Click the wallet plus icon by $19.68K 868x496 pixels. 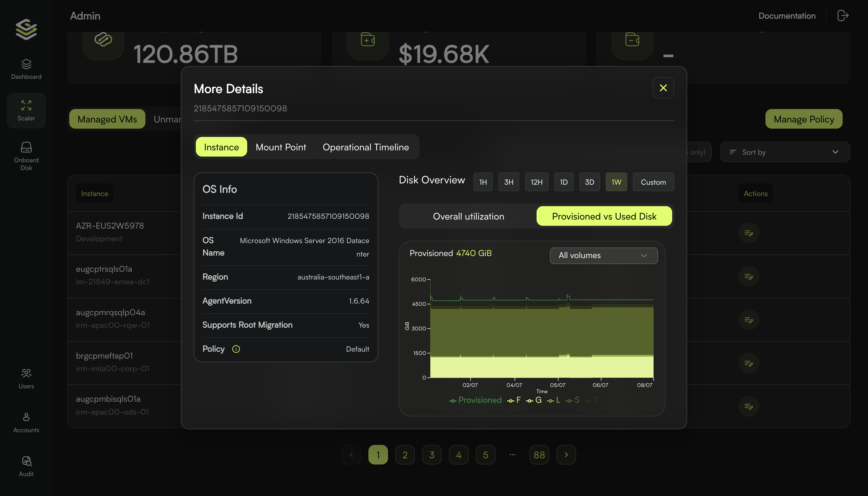pyautogui.click(x=368, y=40)
